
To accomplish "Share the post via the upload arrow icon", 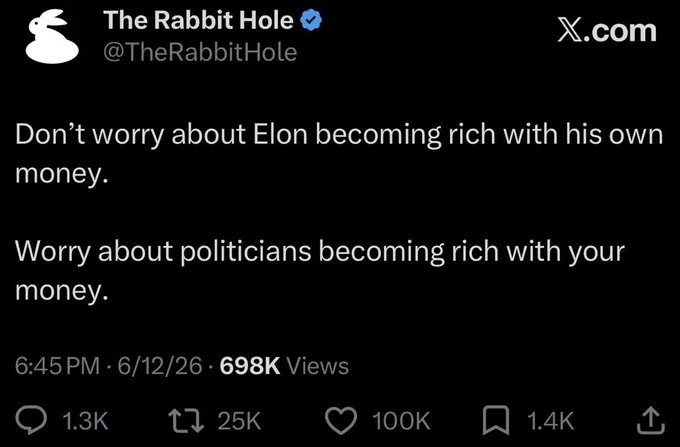I will click(x=651, y=420).
